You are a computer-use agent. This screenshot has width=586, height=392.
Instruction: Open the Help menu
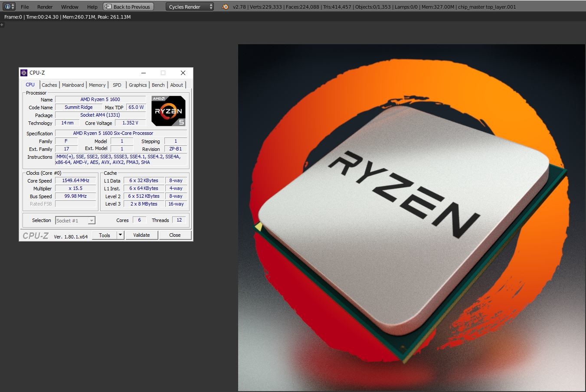click(x=92, y=7)
